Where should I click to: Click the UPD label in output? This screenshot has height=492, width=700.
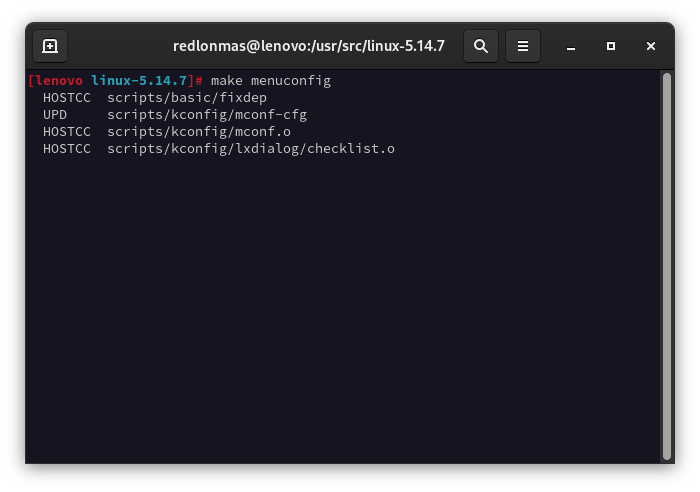point(55,115)
